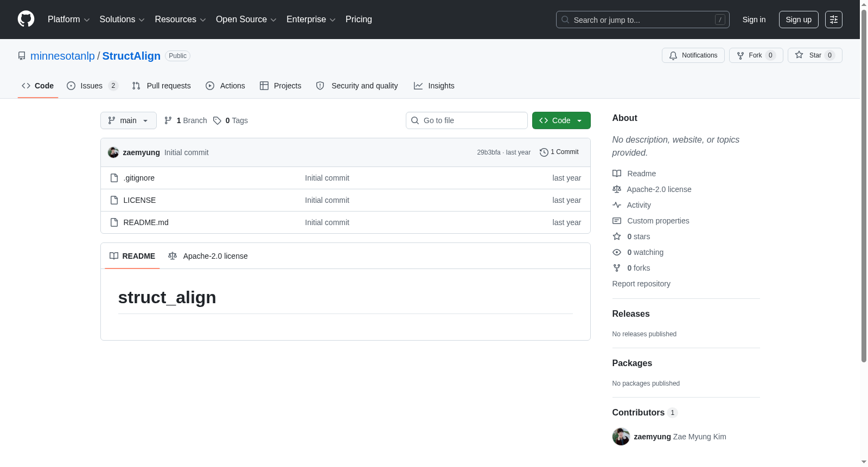Open the README.md file
The width and height of the screenshot is (868, 467).
(x=146, y=222)
